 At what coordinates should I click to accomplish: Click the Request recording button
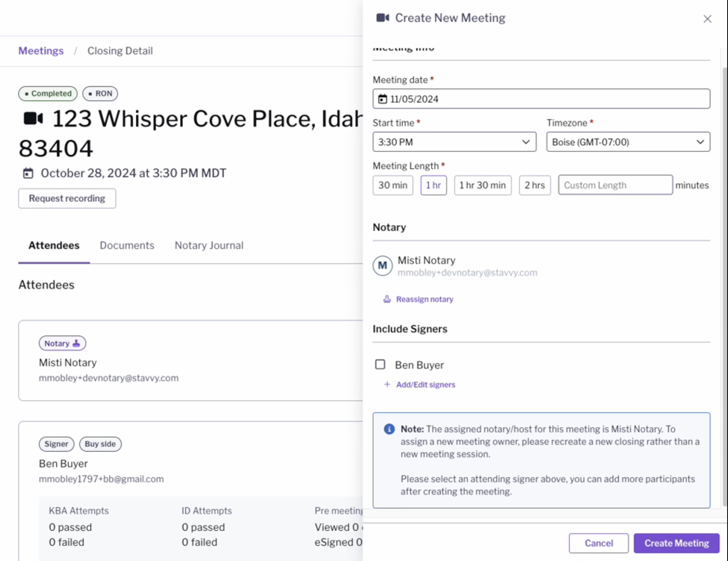click(x=67, y=198)
